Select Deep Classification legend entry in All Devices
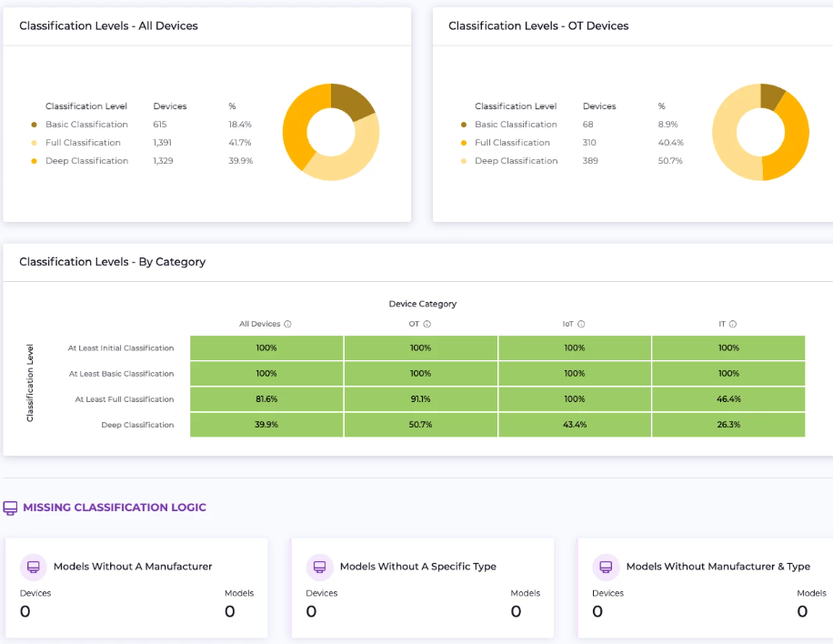 86,161
